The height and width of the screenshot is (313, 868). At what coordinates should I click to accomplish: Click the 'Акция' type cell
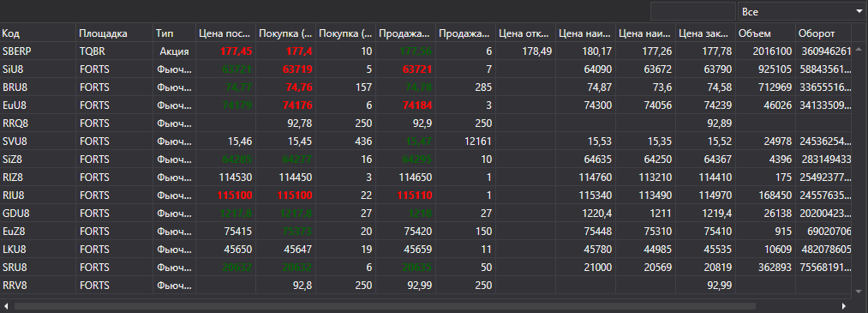(175, 51)
